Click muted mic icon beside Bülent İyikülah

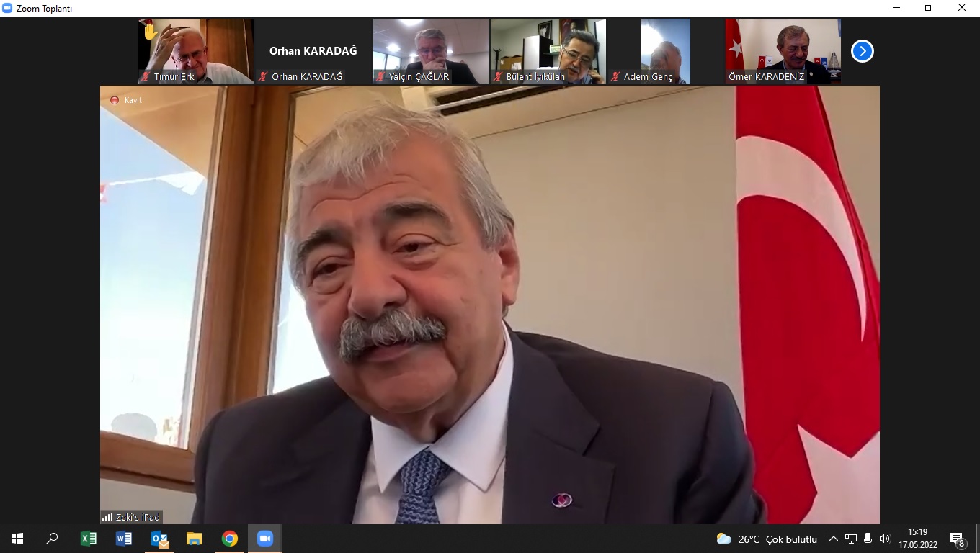pos(498,77)
